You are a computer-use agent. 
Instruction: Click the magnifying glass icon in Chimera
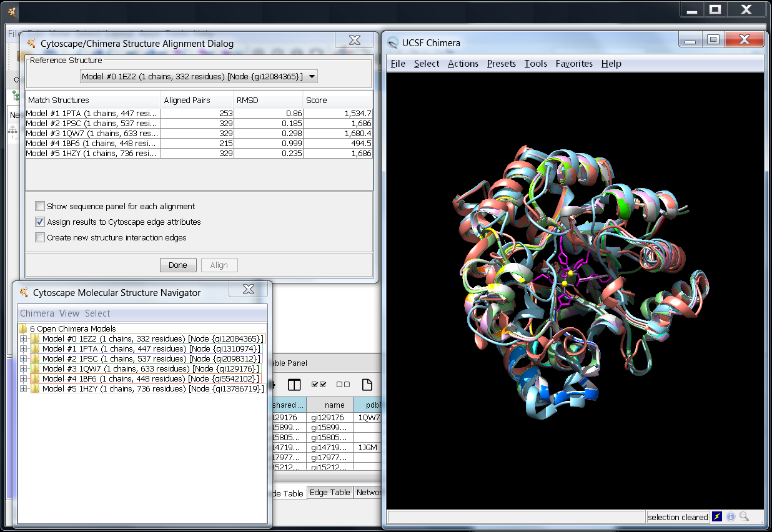tap(744, 516)
